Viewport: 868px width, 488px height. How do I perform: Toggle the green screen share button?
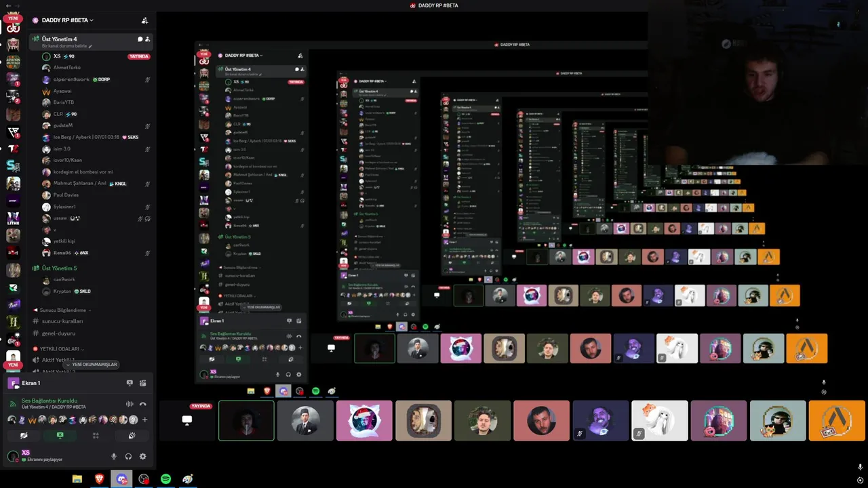pyautogui.click(x=60, y=435)
